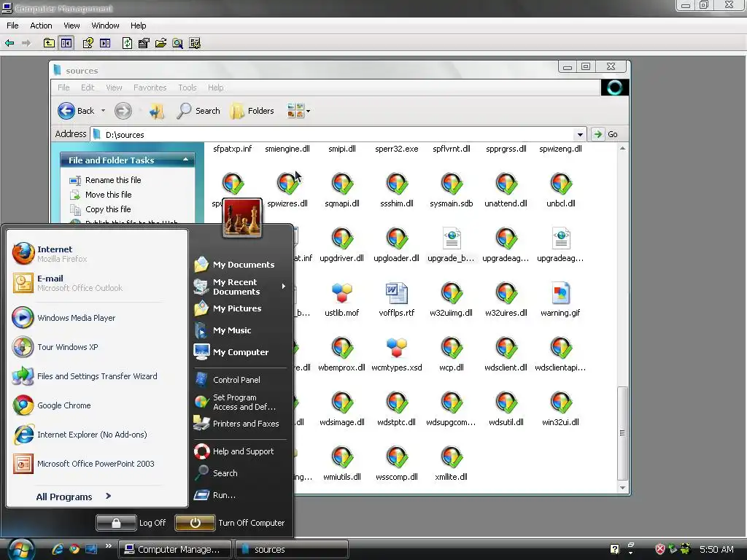The image size is (747, 560).
Task: Open the File menu in Computer Management
Action: point(12,26)
